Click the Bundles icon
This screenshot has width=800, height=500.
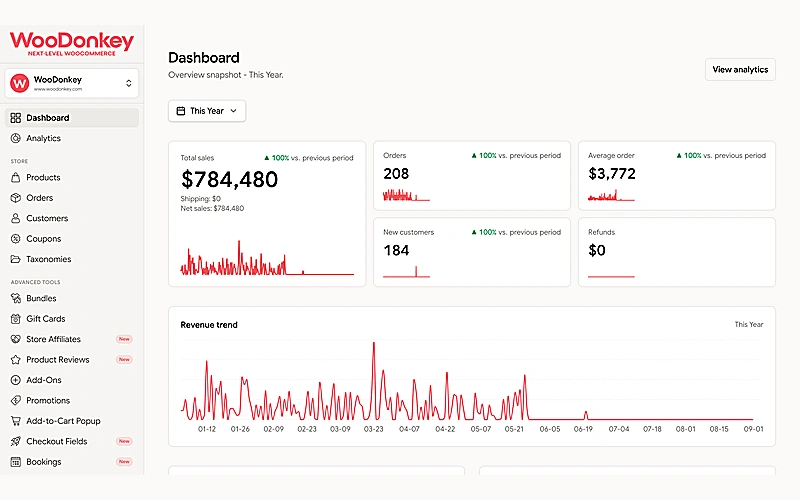click(x=16, y=298)
